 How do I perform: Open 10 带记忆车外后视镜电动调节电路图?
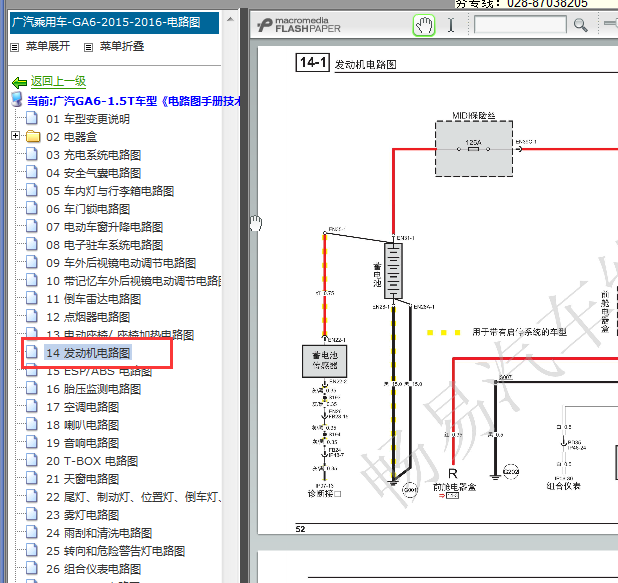pyautogui.click(x=134, y=281)
